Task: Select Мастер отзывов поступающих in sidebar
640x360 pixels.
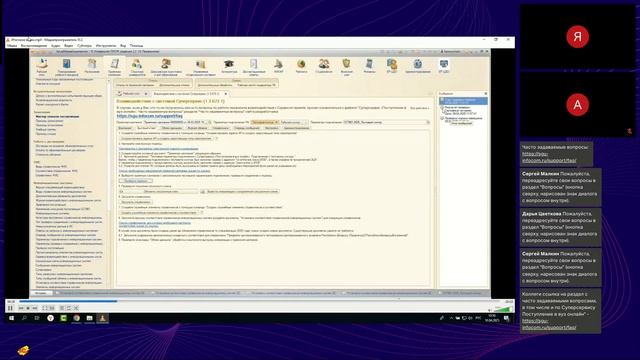Action: 57,116
